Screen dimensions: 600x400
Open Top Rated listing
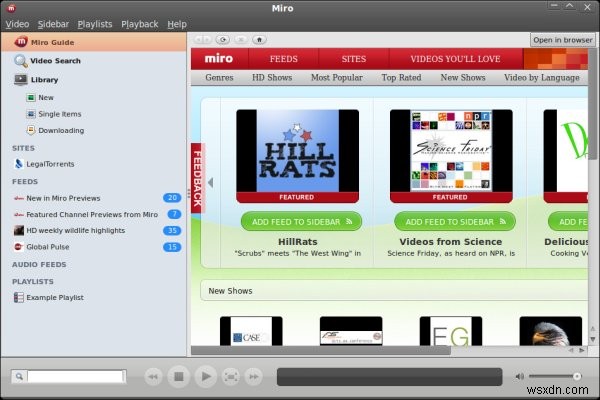[x=401, y=78]
